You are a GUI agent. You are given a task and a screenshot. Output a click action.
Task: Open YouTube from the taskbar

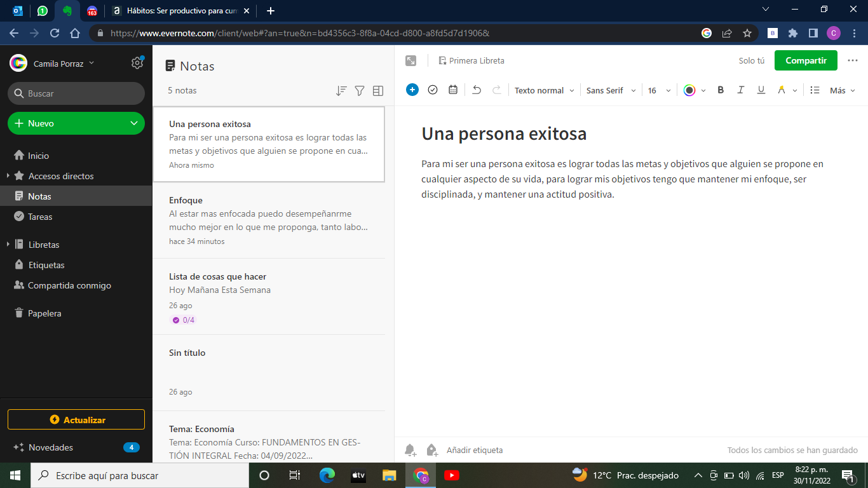point(452,475)
